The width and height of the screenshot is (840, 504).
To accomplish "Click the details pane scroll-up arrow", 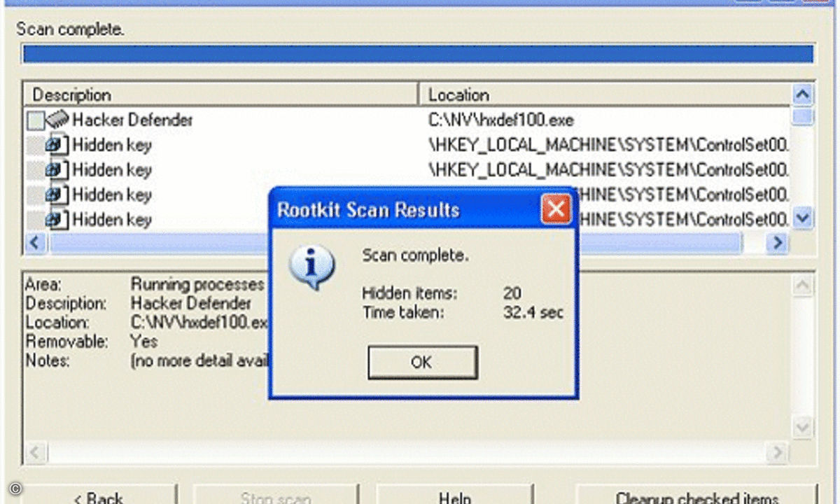I will [802, 285].
